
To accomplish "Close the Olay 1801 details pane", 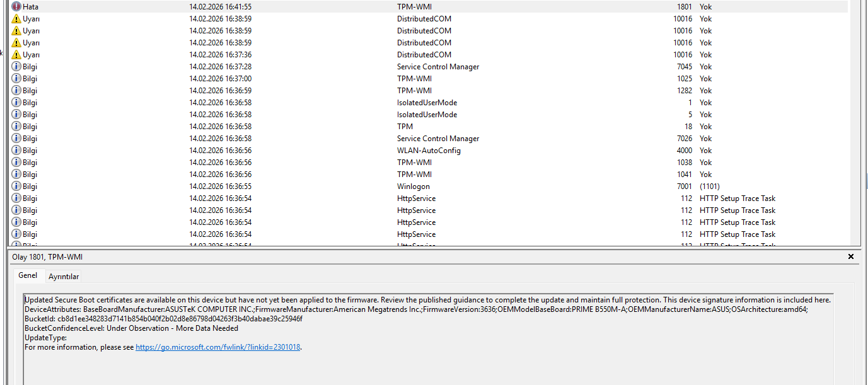I will click(x=851, y=256).
